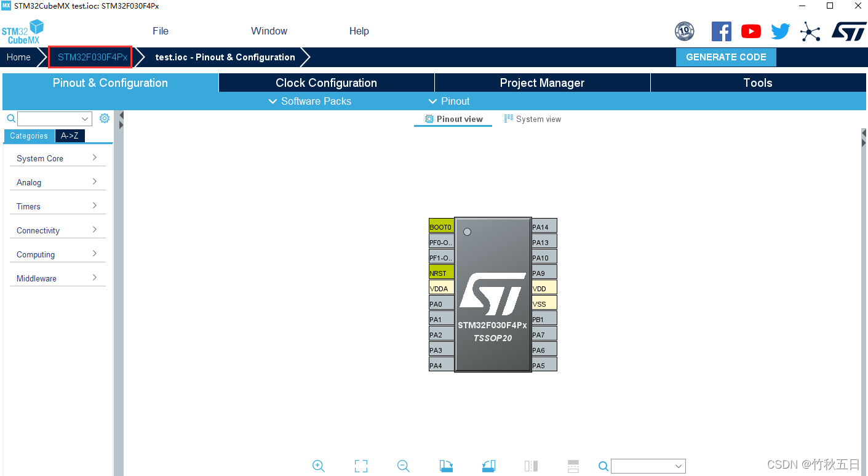Click the PF0-O.. pin
The width and height of the screenshot is (868, 476).
[441, 241]
